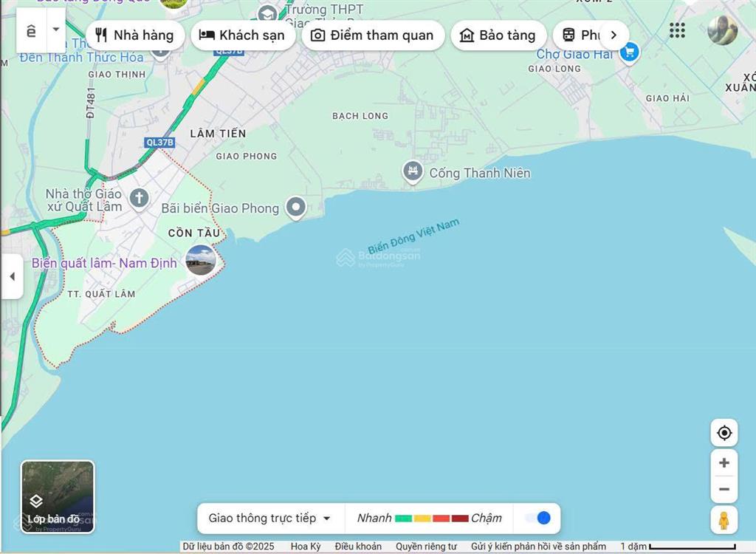
Task: Choose the Khách sạn category chip
Action: (242, 35)
